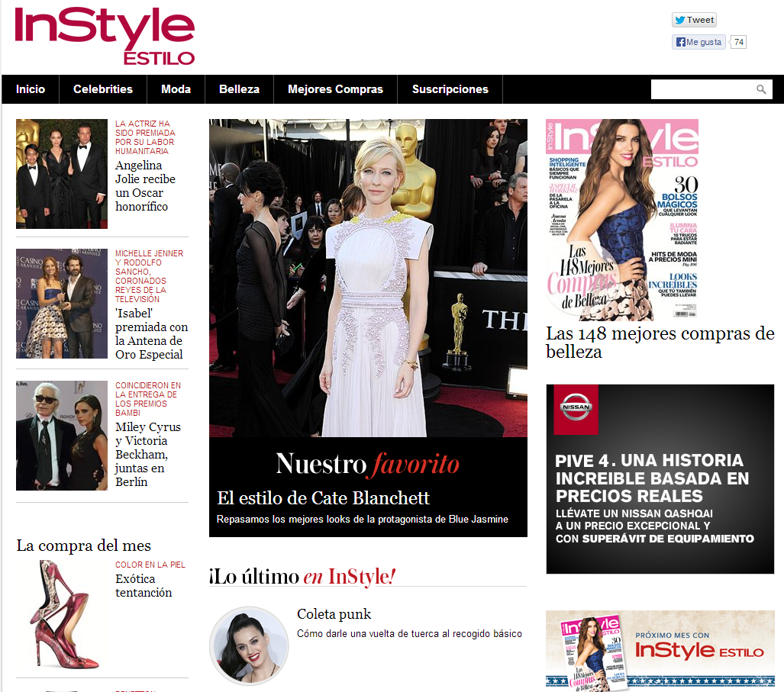Open 'Isabel' premiada con la Antena headline

click(x=151, y=333)
